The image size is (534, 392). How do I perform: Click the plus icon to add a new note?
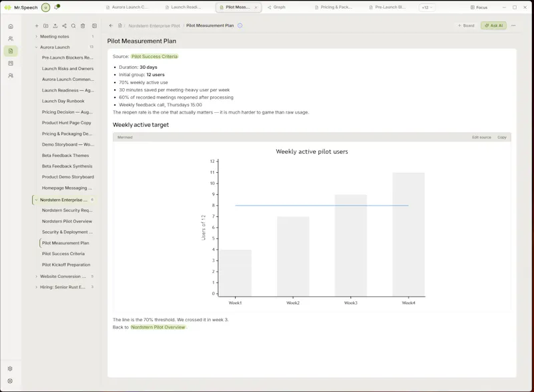(37, 26)
